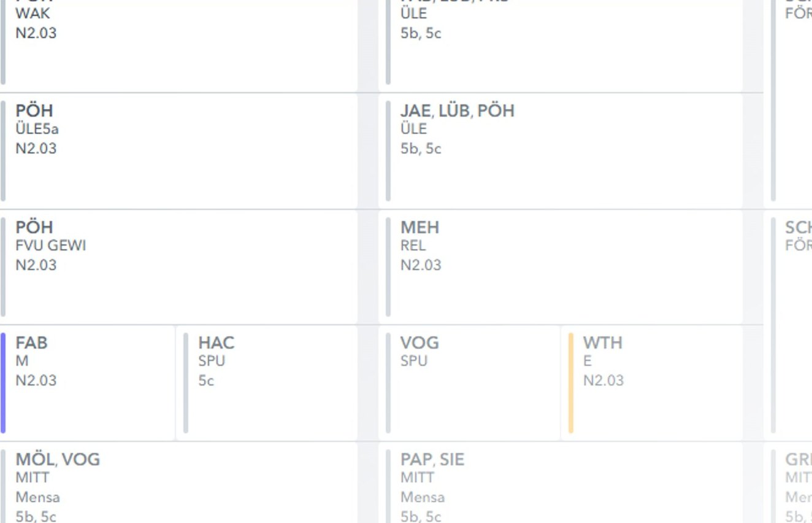Viewport: 812px width, 523px height.
Task: Open the PÖH FVU GEWI lesson
Action: pos(178,267)
